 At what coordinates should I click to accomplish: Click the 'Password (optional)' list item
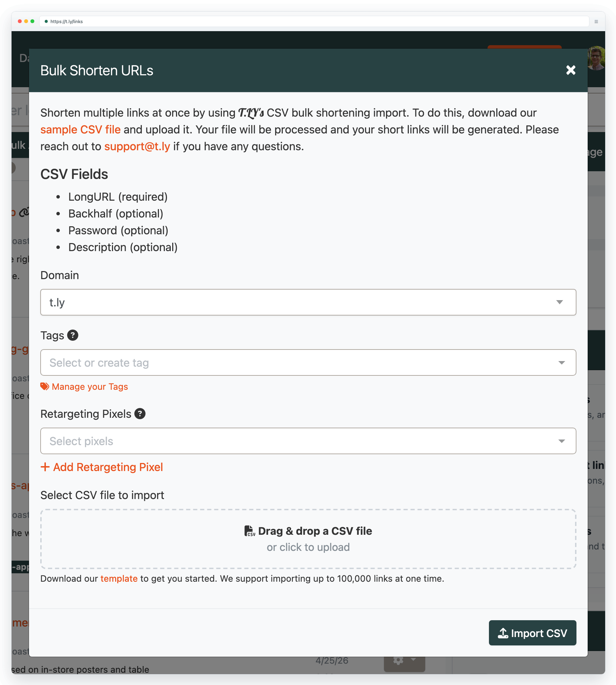(x=118, y=230)
